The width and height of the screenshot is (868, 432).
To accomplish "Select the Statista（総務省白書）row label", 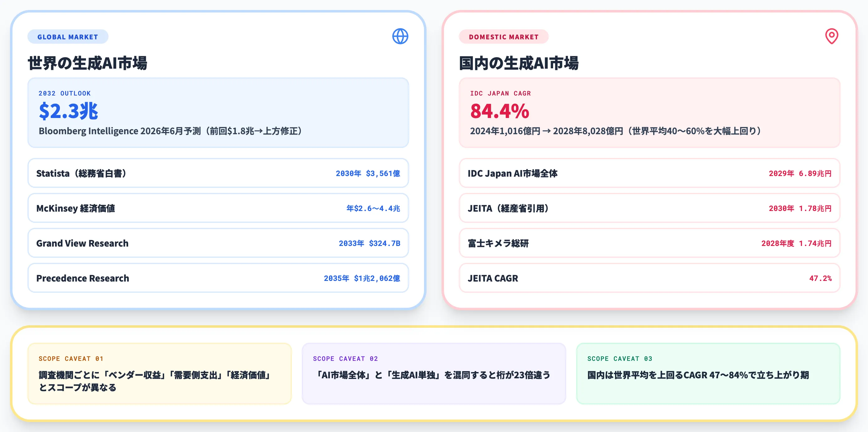I will point(81,173).
